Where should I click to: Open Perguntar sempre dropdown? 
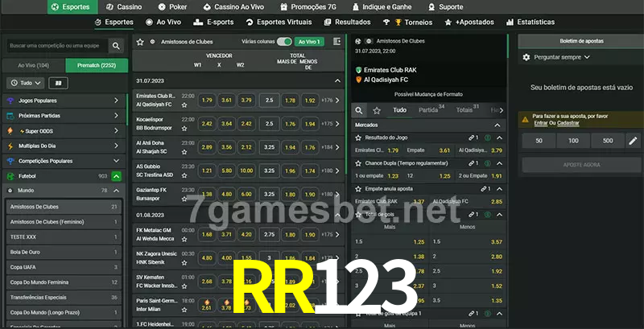pos(562,57)
